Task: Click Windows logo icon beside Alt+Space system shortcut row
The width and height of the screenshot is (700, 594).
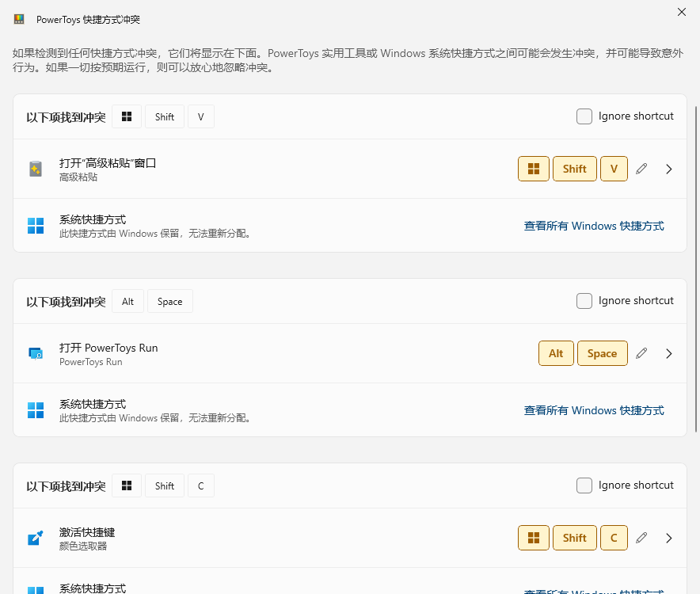Action: click(36, 410)
